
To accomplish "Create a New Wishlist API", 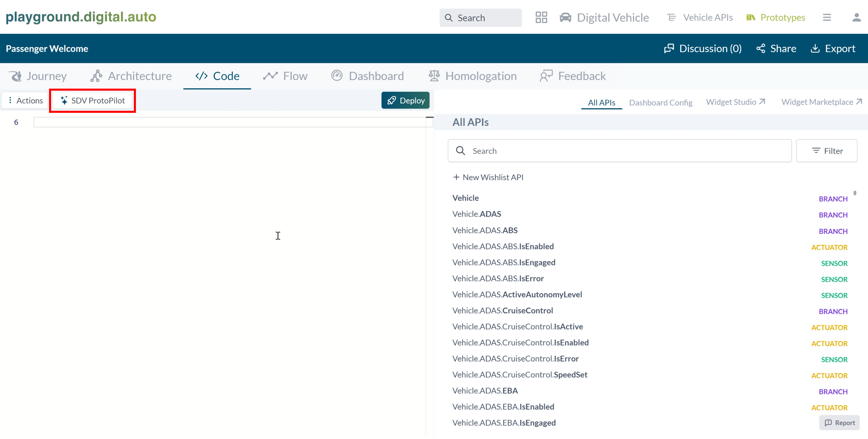I will [488, 177].
